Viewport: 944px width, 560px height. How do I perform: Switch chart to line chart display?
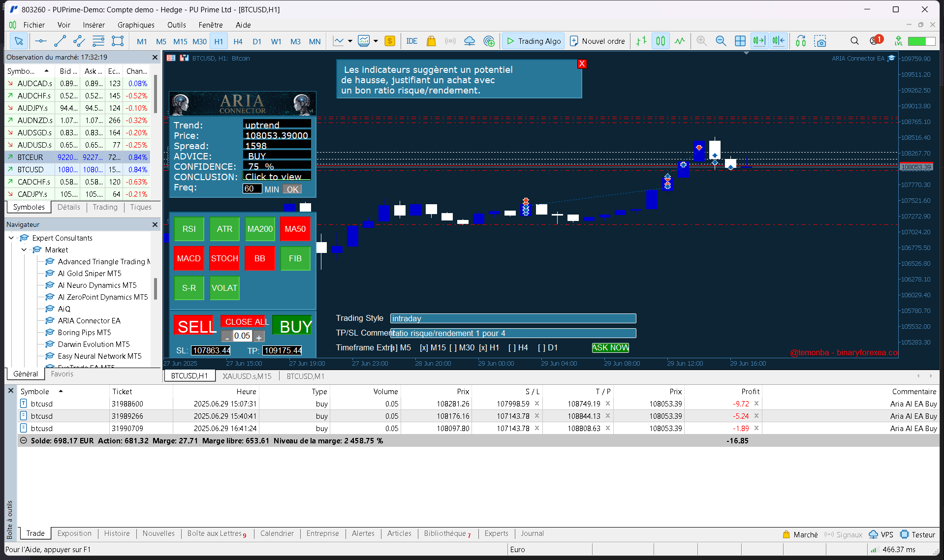(680, 41)
